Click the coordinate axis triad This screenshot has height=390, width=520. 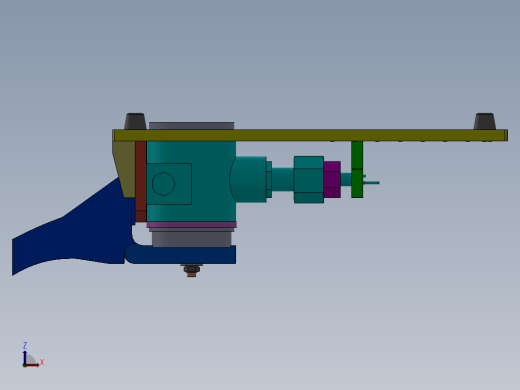click(32, 356)
